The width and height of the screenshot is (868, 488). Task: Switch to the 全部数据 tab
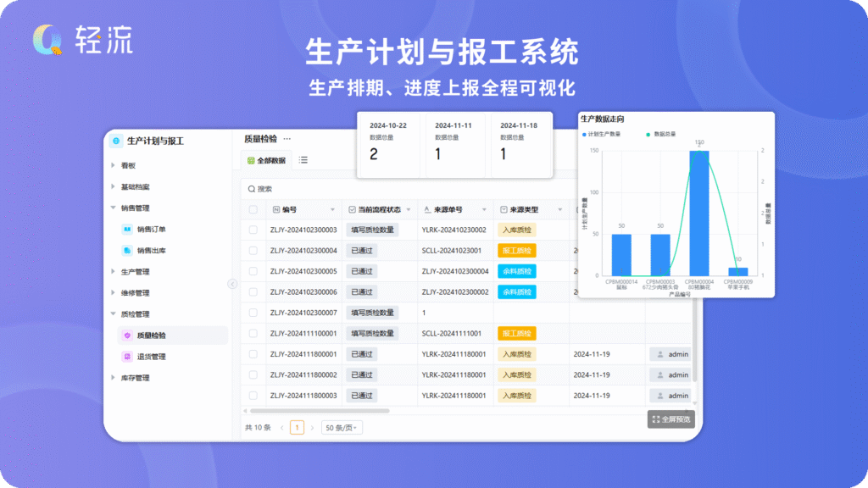point(266,160)
